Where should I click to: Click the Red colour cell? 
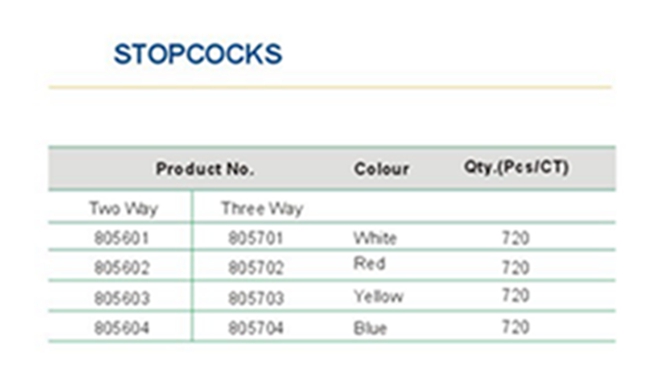tap(369, 264)
